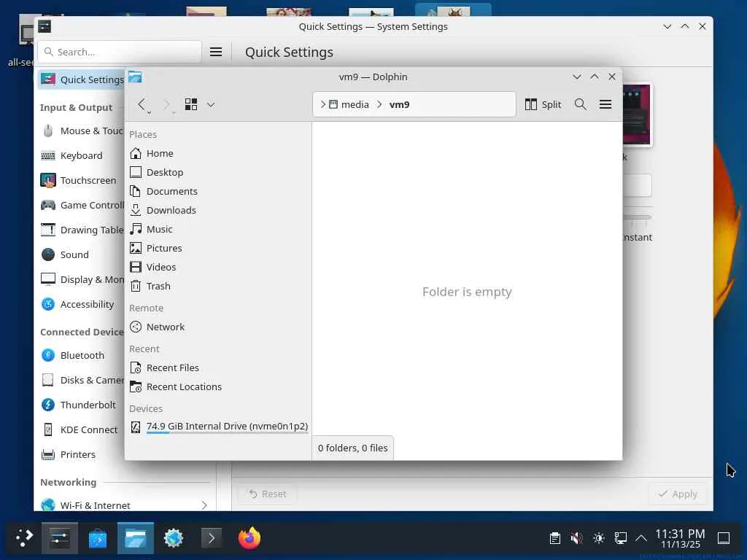Screen dimensions: 747x560
Task: Show hidden system tray icons arrow
Action: coord(641,538)
